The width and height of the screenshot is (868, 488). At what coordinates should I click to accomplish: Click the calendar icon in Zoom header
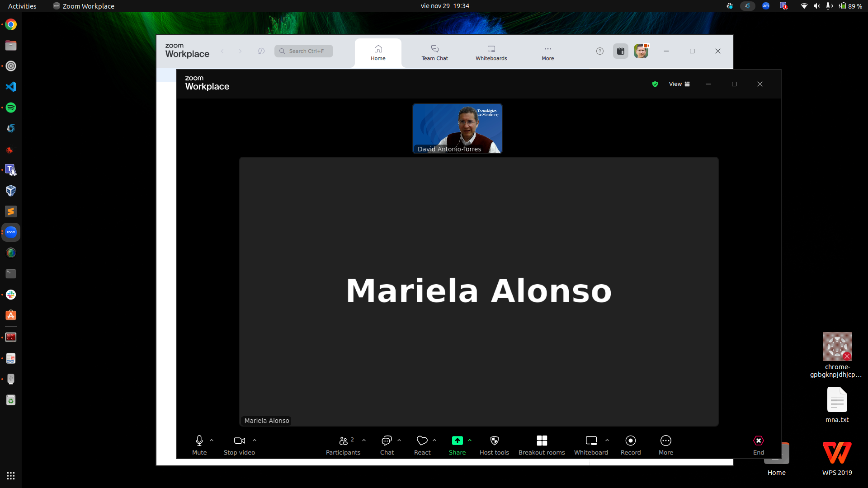click(x=621, y=51)
